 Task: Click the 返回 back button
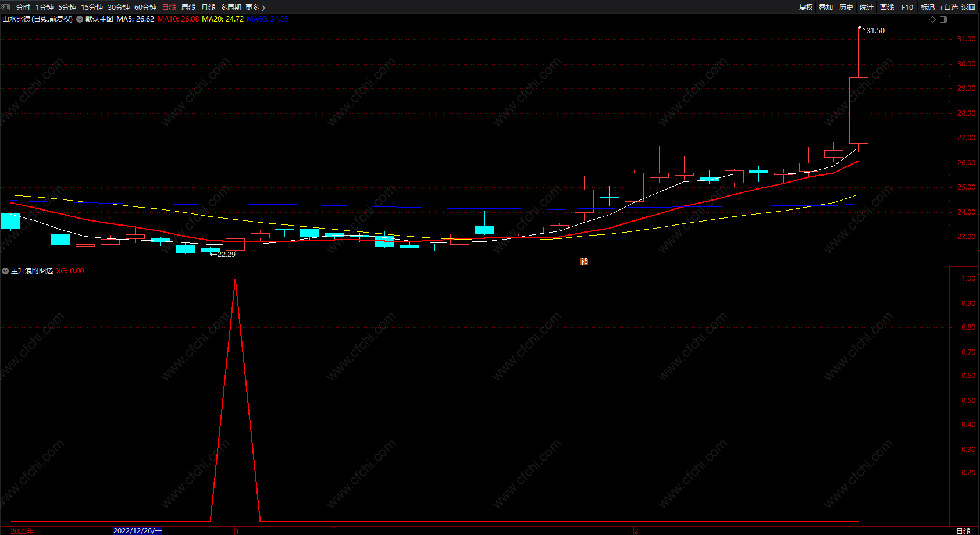click(x=968, y=8)
